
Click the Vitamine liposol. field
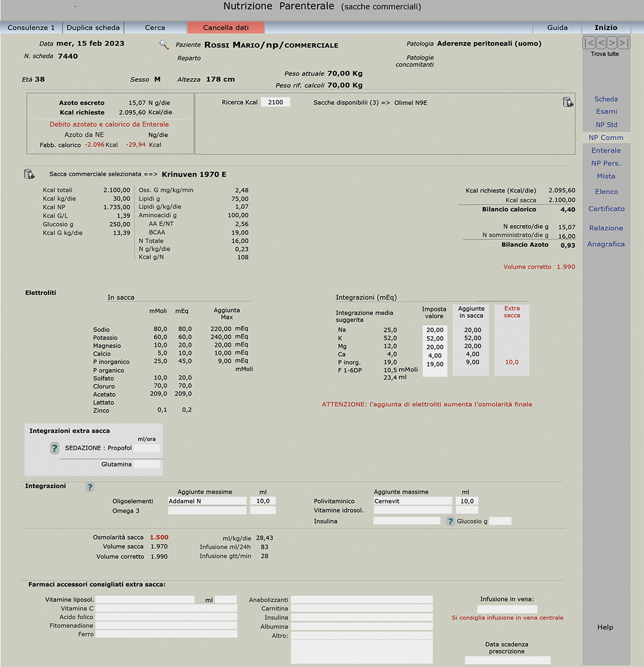pos(145,599)
